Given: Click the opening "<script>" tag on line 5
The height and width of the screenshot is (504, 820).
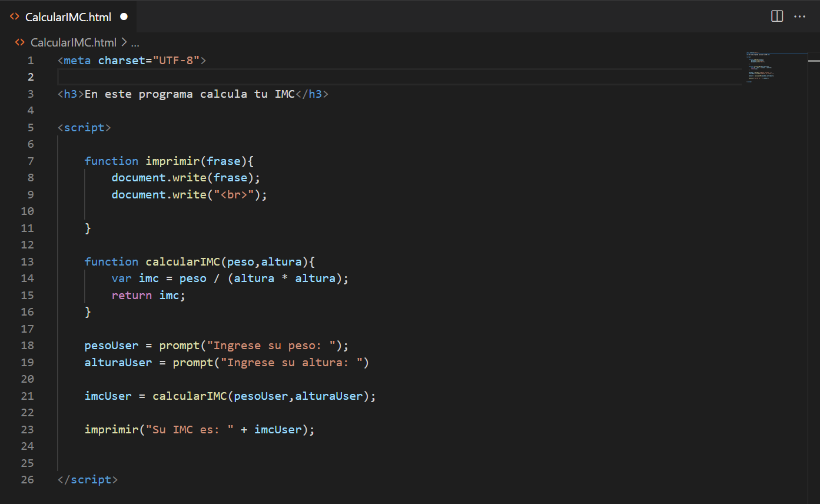Looking at the screenshot, I should pos(85,127).
